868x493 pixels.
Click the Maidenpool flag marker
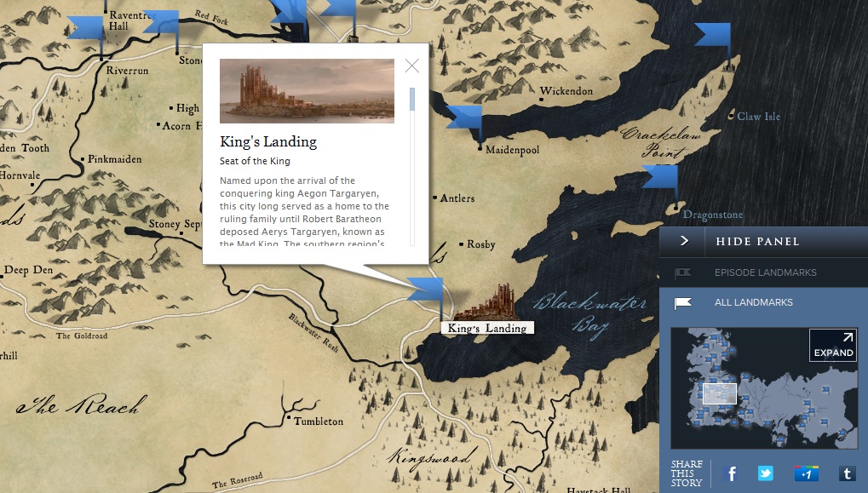[465, 118]
